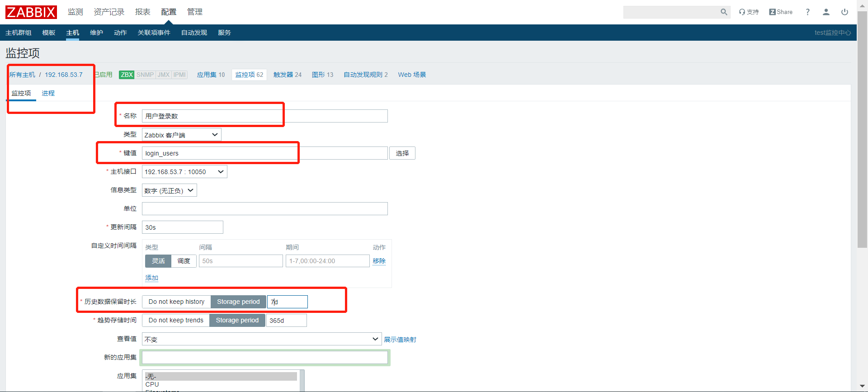Open 资产记录 top menu
The image size is (868, 392).
point(109,12)
